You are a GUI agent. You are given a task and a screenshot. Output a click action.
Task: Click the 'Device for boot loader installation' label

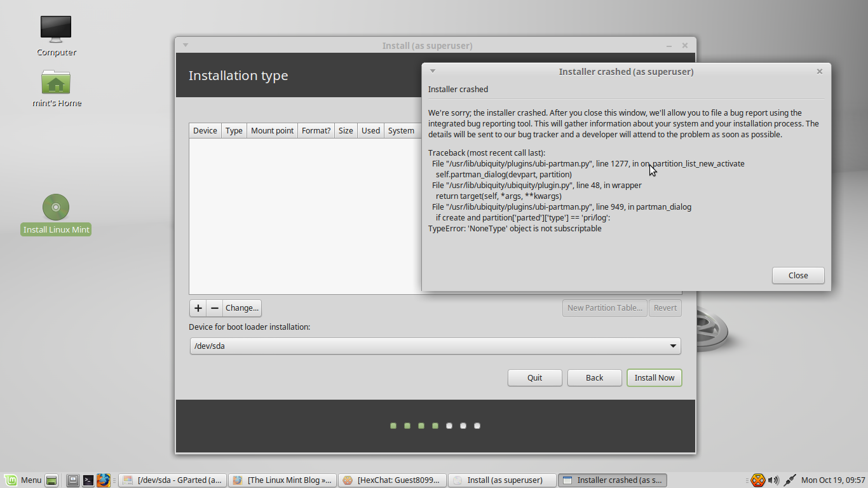[x=249, y=327]
